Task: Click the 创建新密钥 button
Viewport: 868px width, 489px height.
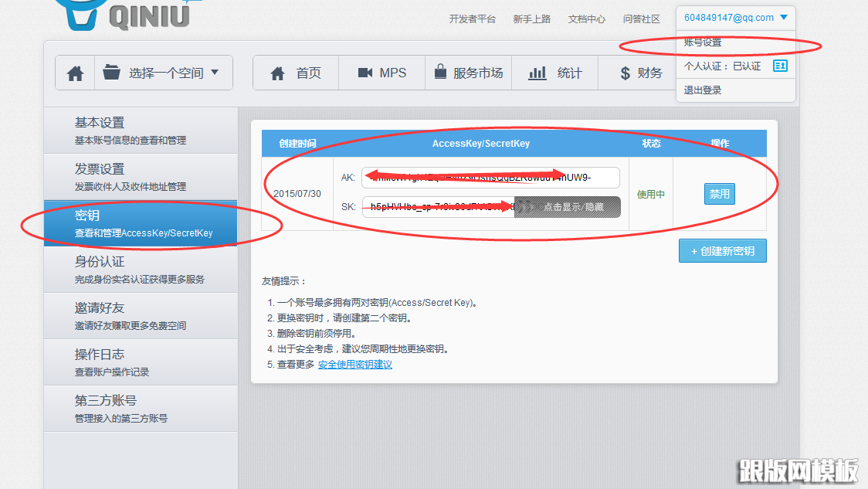Action: [x=722, y=250]
